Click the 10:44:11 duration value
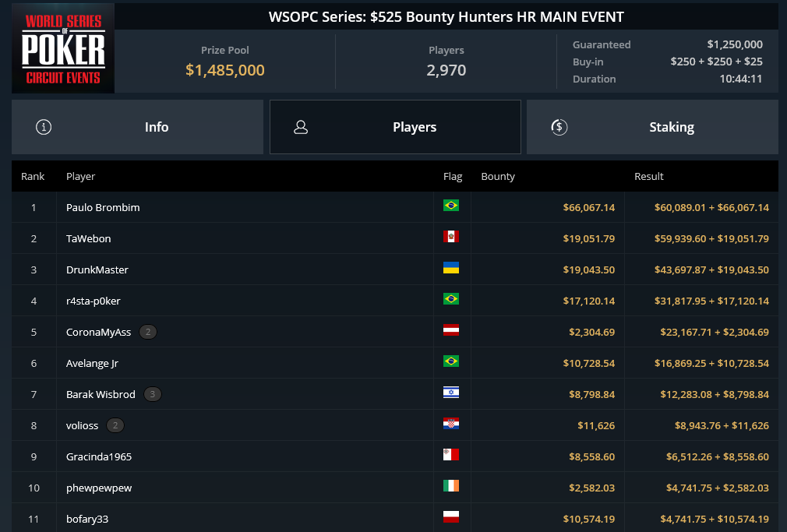 (x=741, y=79)
